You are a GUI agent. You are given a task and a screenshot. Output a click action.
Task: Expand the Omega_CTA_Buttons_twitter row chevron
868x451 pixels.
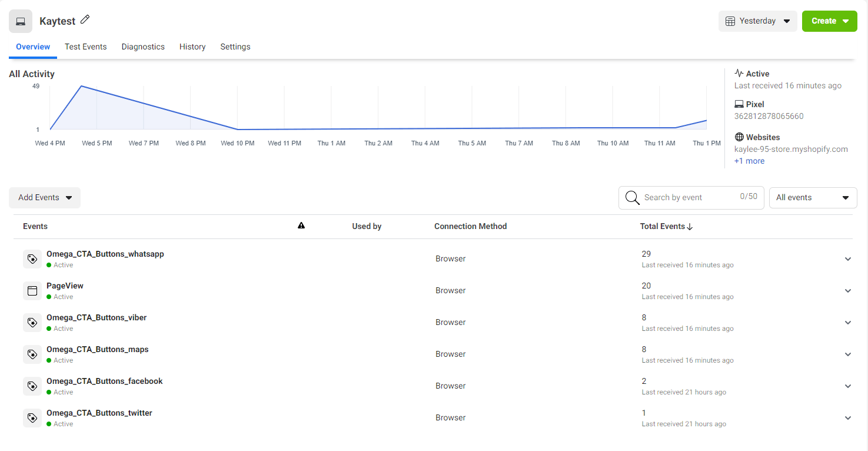tap(847, 418)
